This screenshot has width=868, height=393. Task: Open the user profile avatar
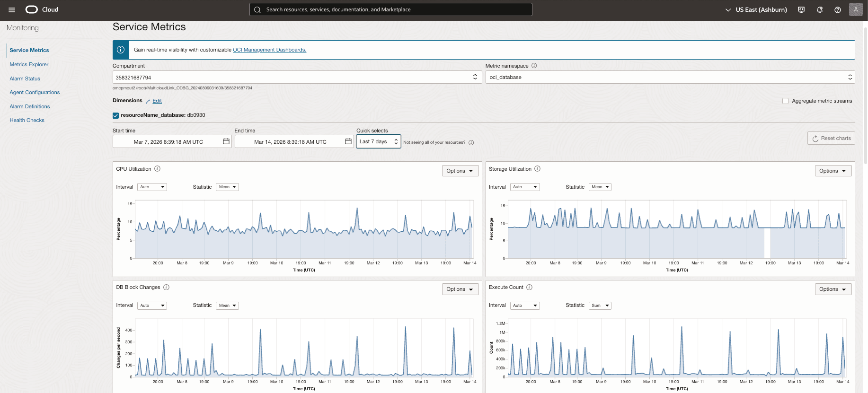click(x=856, y=9)
